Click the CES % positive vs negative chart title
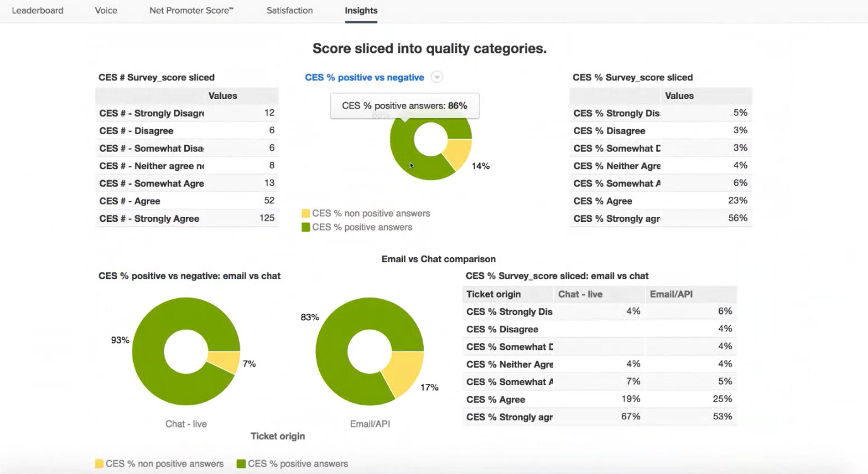Image resolution: width=868 pixels, height=474 pixels. point(364,77)
